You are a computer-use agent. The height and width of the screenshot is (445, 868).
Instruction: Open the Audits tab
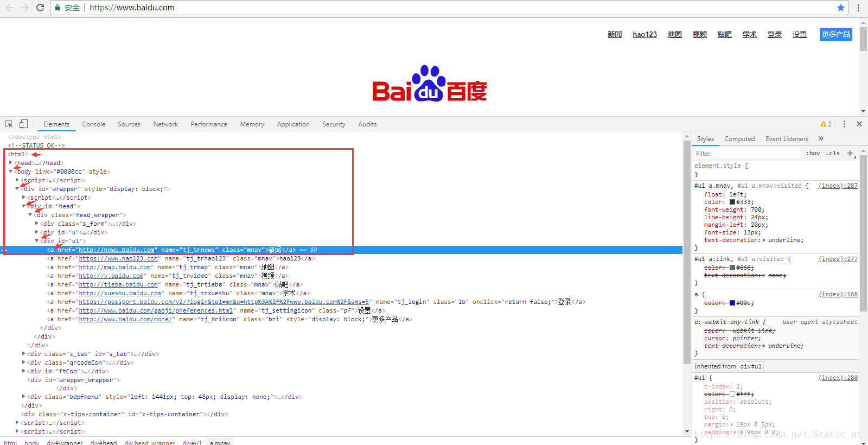point(367,124)
